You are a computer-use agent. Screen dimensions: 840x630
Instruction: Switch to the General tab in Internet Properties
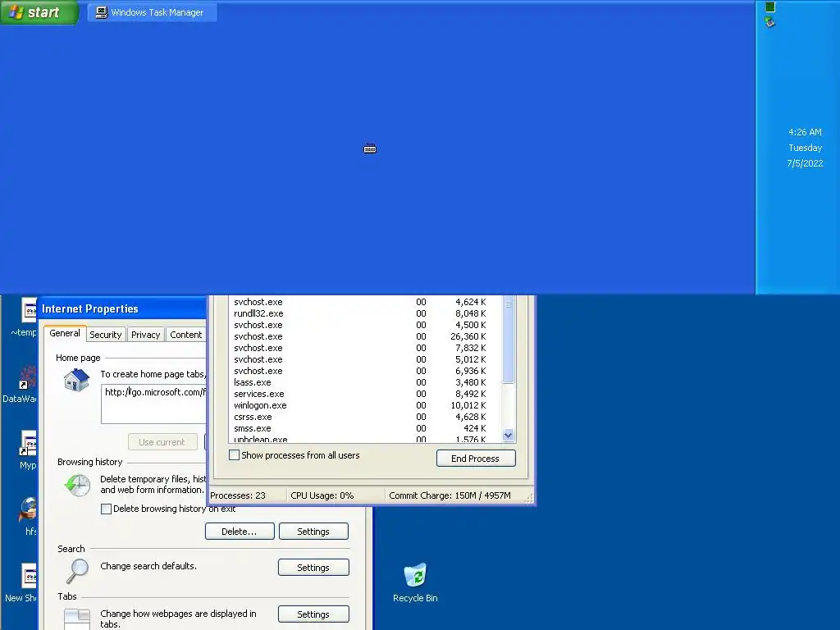pyautogui.click(x=65, y=333)
